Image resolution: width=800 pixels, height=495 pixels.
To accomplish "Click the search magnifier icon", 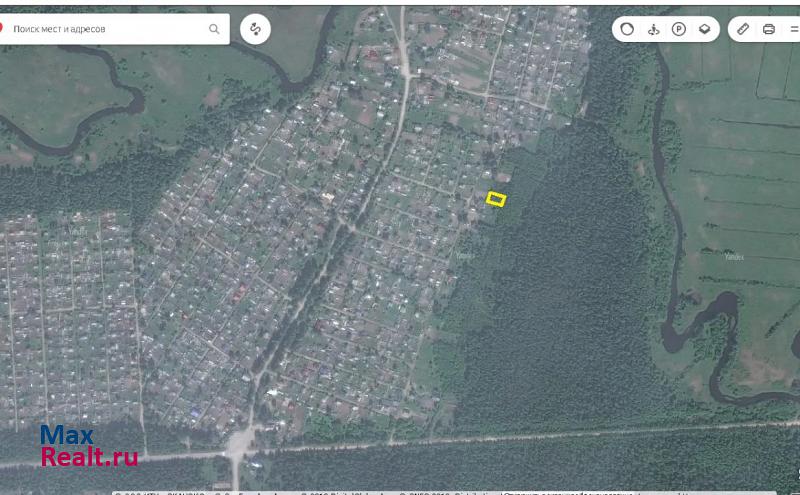I will click(x=214, y=29).
